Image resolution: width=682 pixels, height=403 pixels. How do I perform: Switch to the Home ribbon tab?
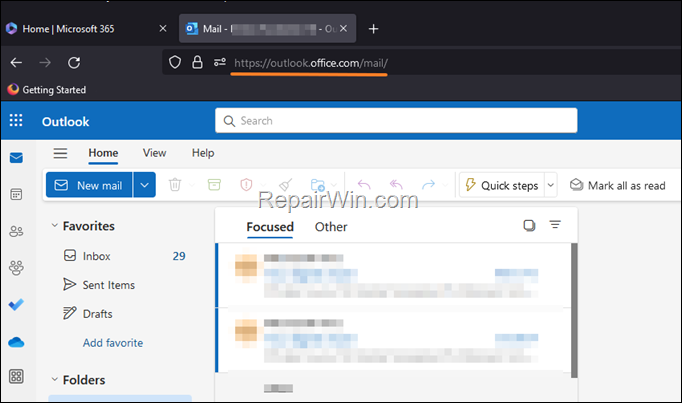[103, 153]
